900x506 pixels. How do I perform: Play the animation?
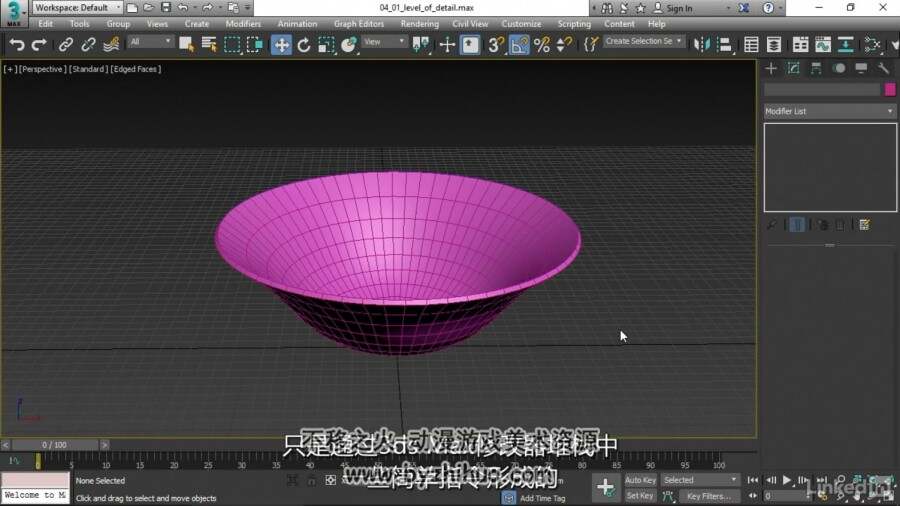[787, 480]
